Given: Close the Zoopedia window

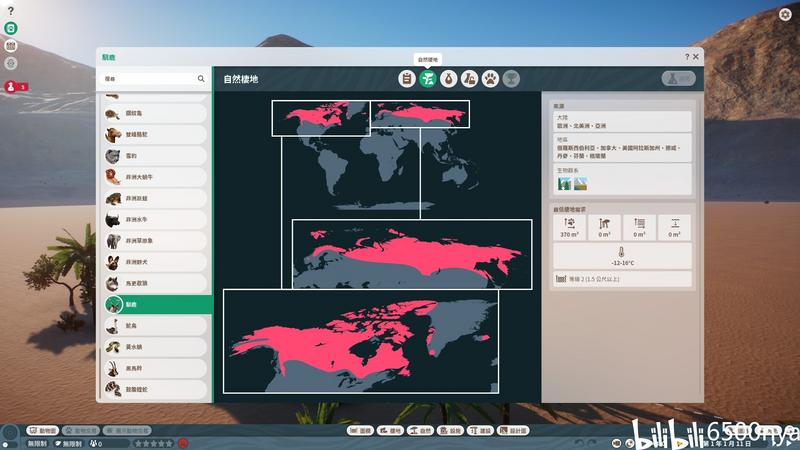Looking at the screenshot, I should tap(695, 57).
